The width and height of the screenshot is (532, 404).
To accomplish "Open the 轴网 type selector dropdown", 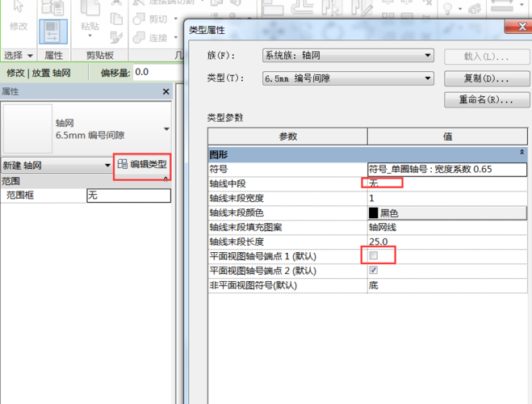I will click(166, 129).
